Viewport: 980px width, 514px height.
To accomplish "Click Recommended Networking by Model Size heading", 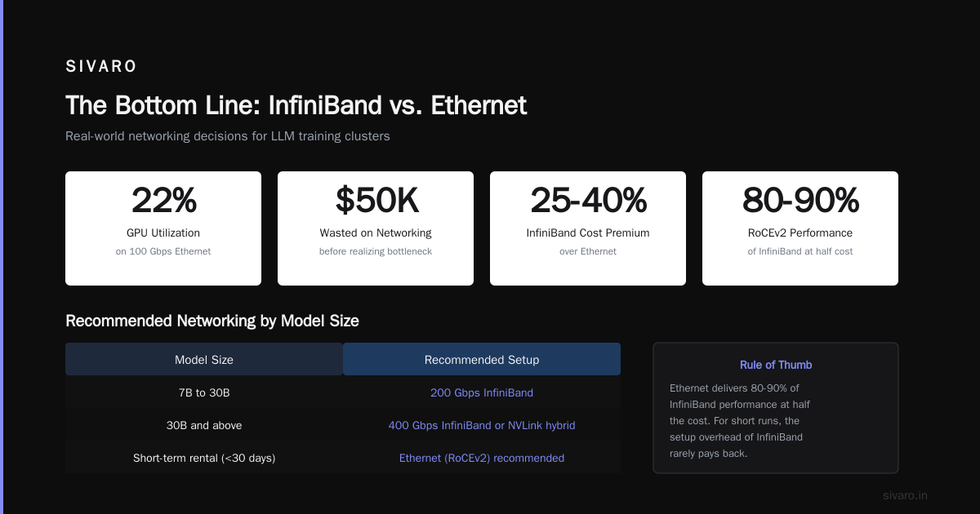I will click(212, 321).
